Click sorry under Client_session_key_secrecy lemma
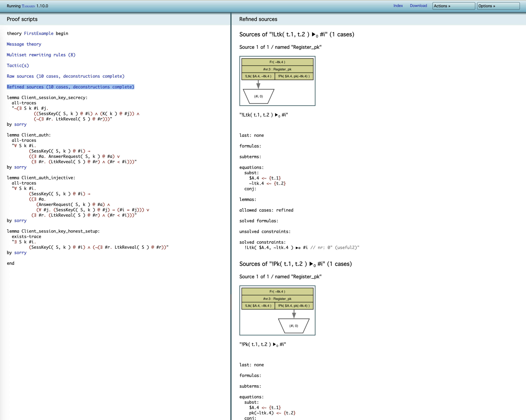Image resolution: width=526 pixels, height=420 pixels. [20, 124]
